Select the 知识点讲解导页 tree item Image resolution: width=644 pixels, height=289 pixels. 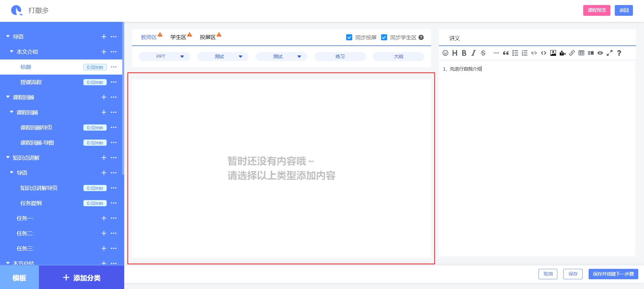coord(39,188)
